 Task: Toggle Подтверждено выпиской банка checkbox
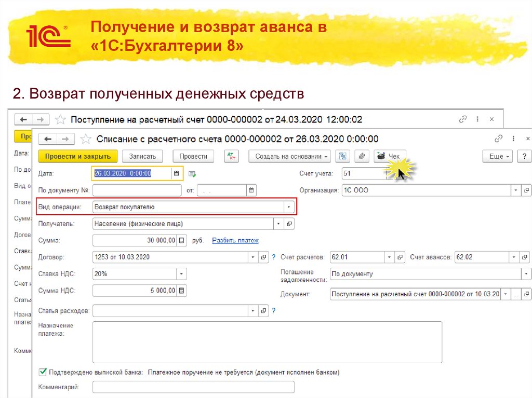43,372
